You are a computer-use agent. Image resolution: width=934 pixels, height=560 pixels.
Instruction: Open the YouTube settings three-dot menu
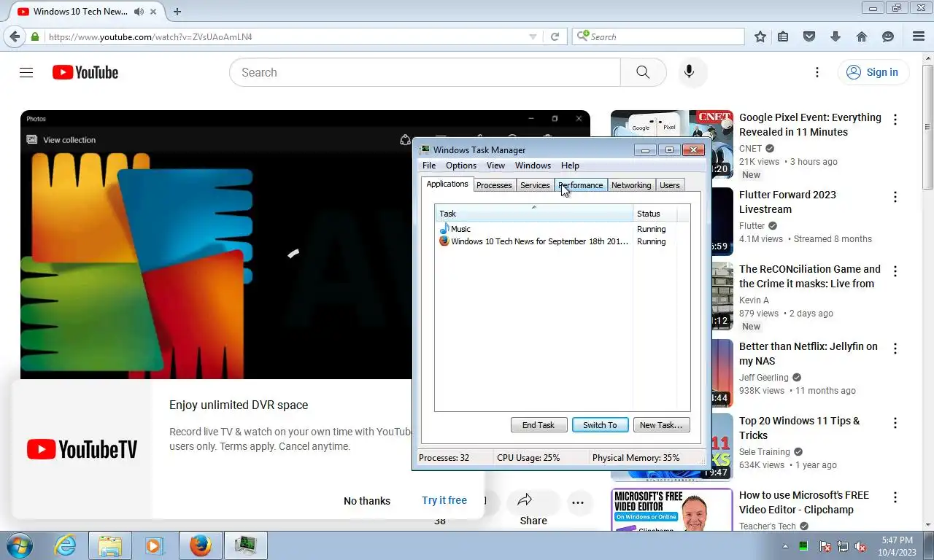817,72
